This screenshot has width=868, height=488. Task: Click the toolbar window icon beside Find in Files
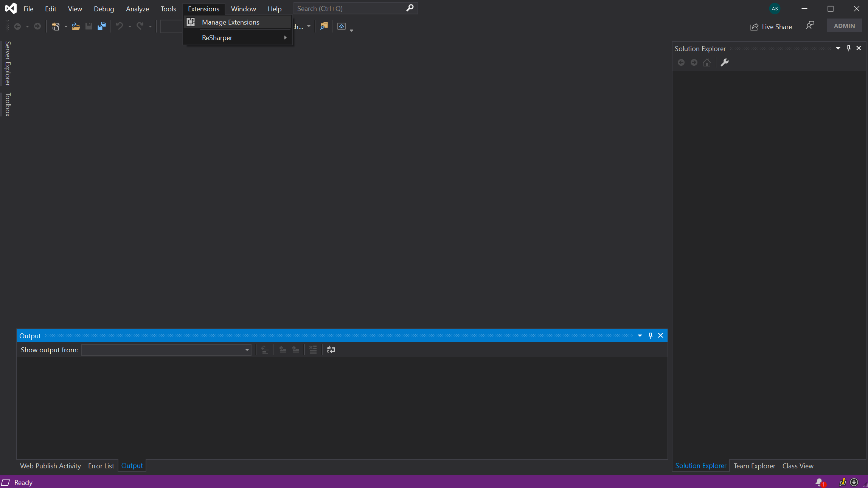pos(342,26)
